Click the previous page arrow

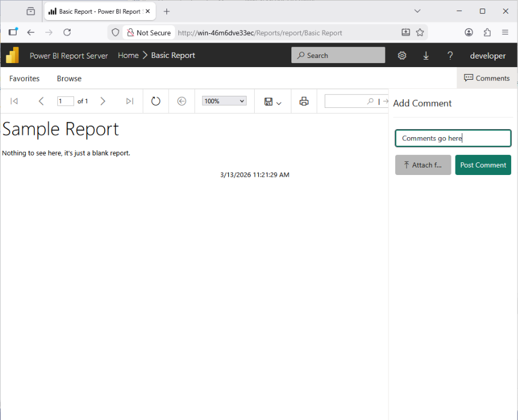pos(41,102)
